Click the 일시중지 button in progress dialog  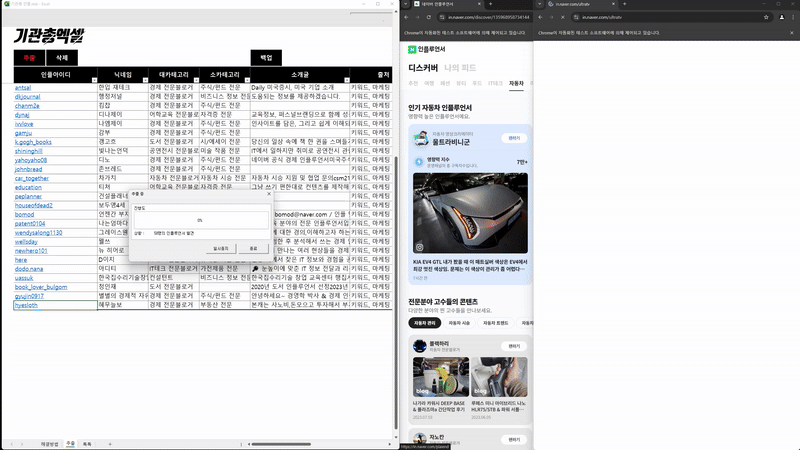tap(221, 248)
